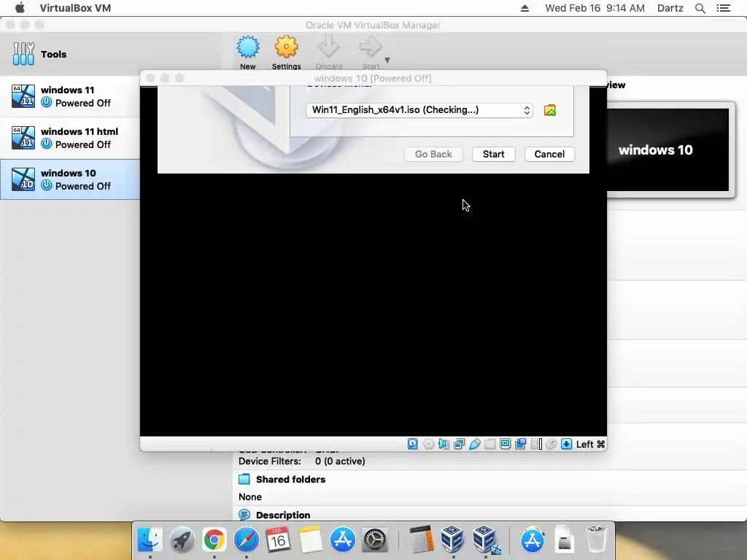
Task: Click the optical disk status icon
Action: (428, 444)
